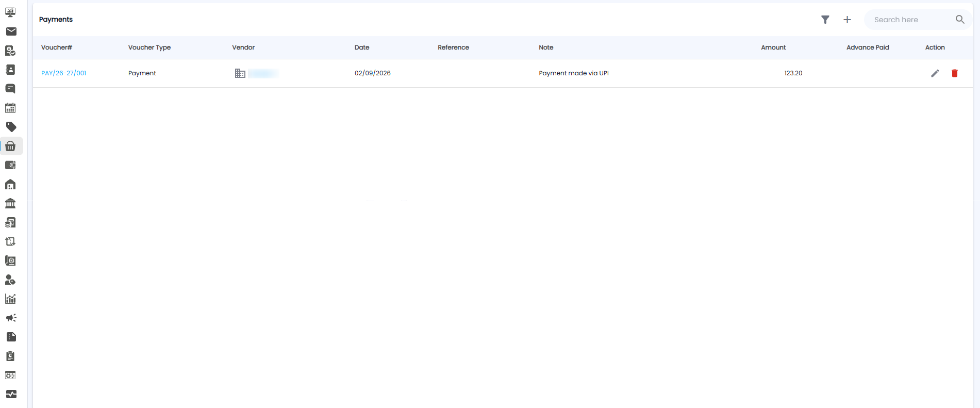
Task: Edit payment PAY/26-27/001 with pencil icon
Action: [935, 73]
